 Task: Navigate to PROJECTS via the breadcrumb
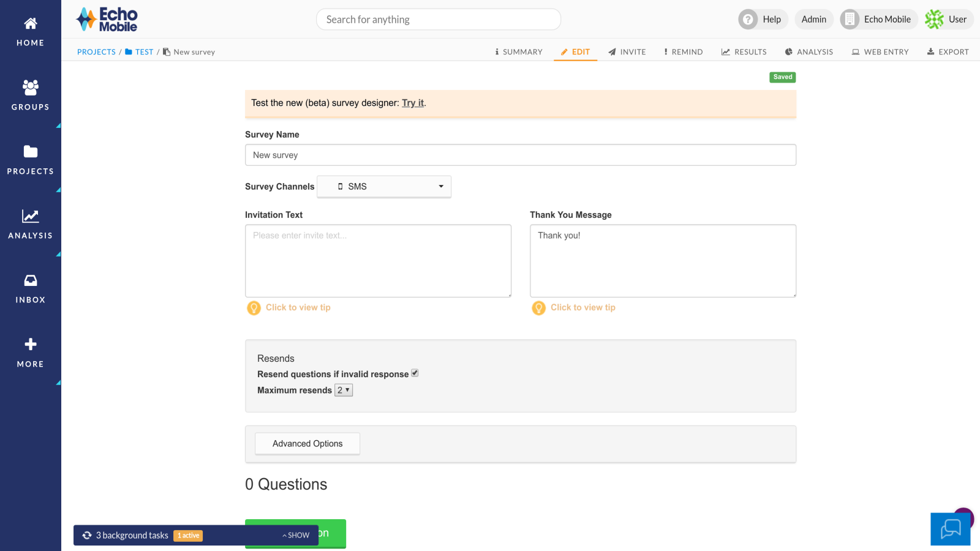[96, 51]
